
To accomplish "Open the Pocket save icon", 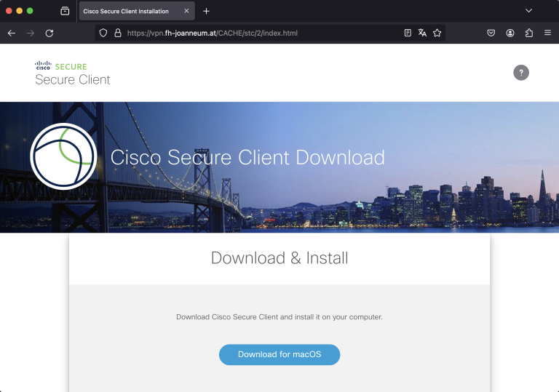I will pos(491,33).
